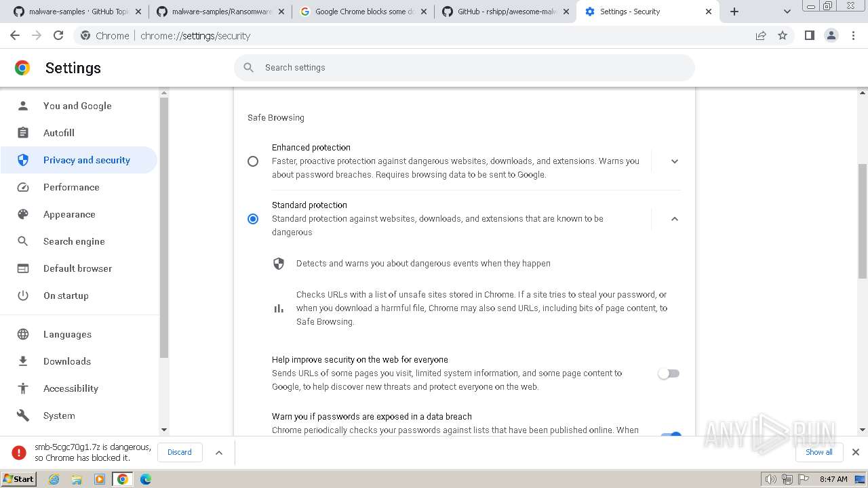Collapse Standard protection details chevron
The height and width of the screenshot is (488, 868).
(x=675, y=219)
